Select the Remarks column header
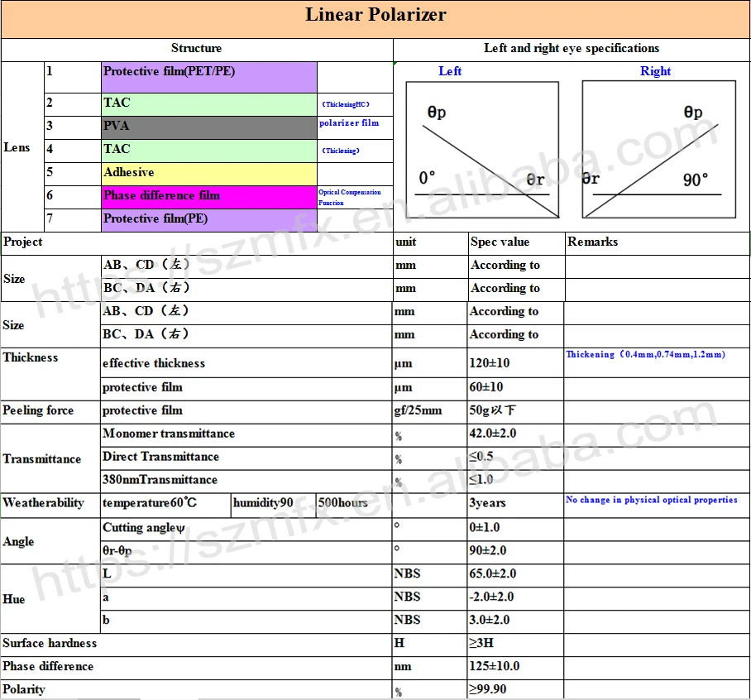The image size is (751, 700). pos(592,242)
